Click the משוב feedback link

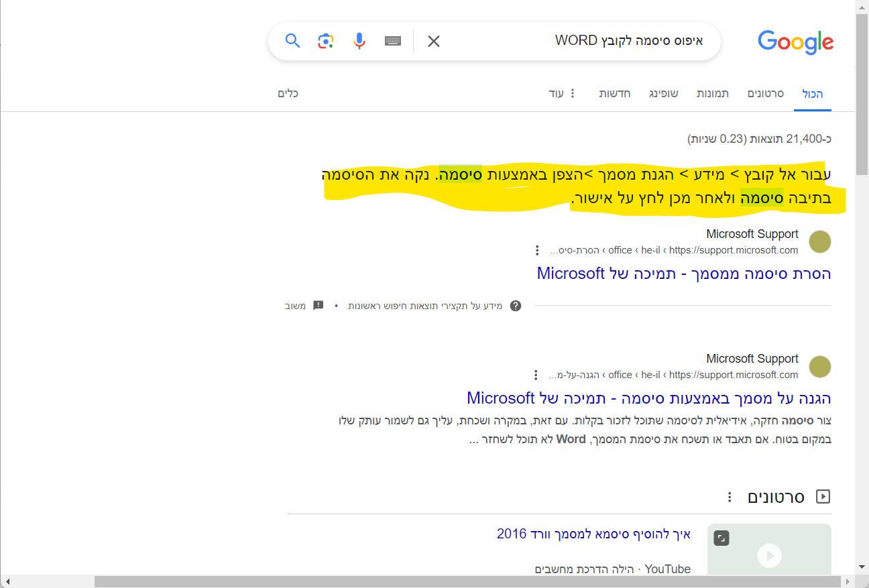tap(295, 305)
